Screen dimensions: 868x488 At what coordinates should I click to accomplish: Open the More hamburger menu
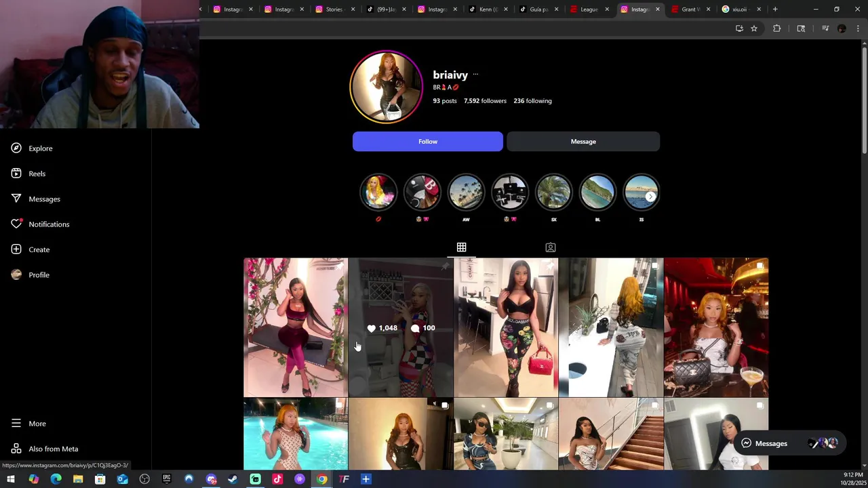point(28,424)
